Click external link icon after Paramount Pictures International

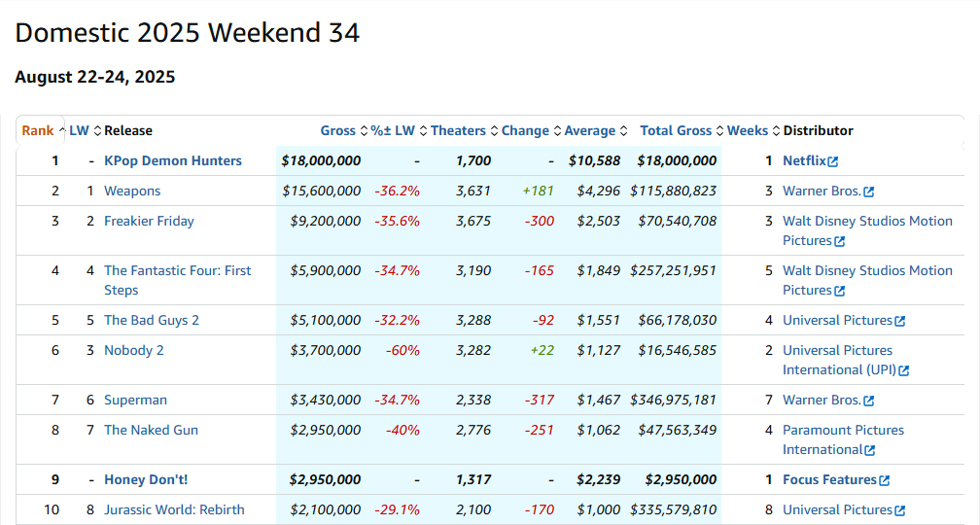coord(869,450)
